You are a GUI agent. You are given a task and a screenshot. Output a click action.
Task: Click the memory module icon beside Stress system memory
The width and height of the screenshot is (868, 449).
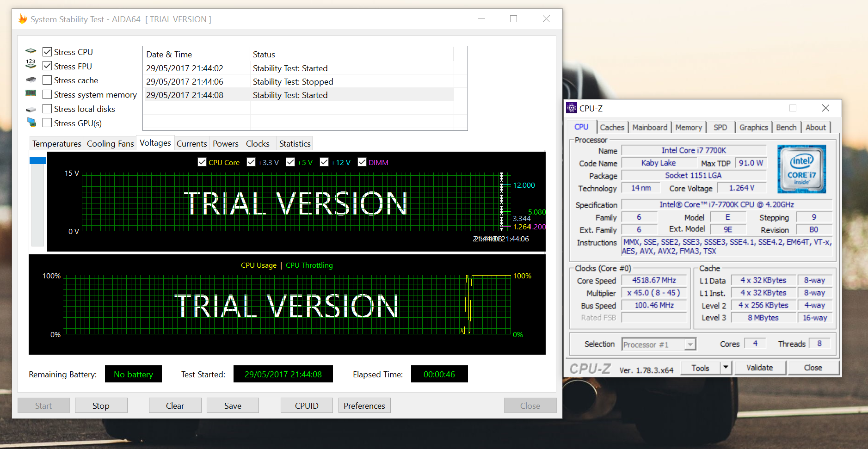click(31, 93)
